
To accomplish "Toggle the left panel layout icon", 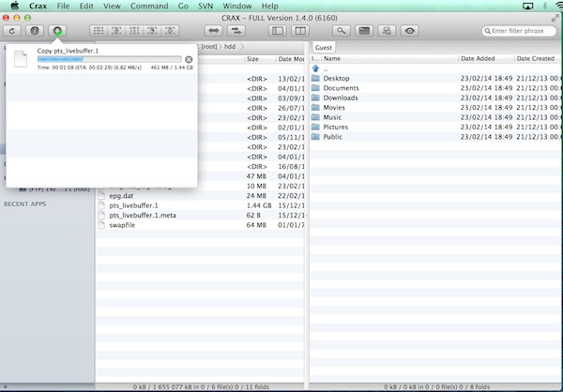I will tap(280, 31).
